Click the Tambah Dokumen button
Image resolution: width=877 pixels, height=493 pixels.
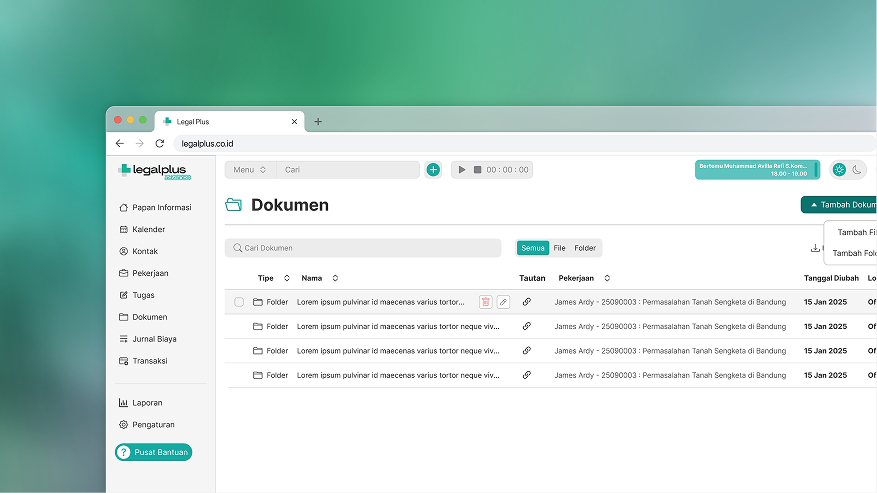pyautogui.click(x=840, y=205)
